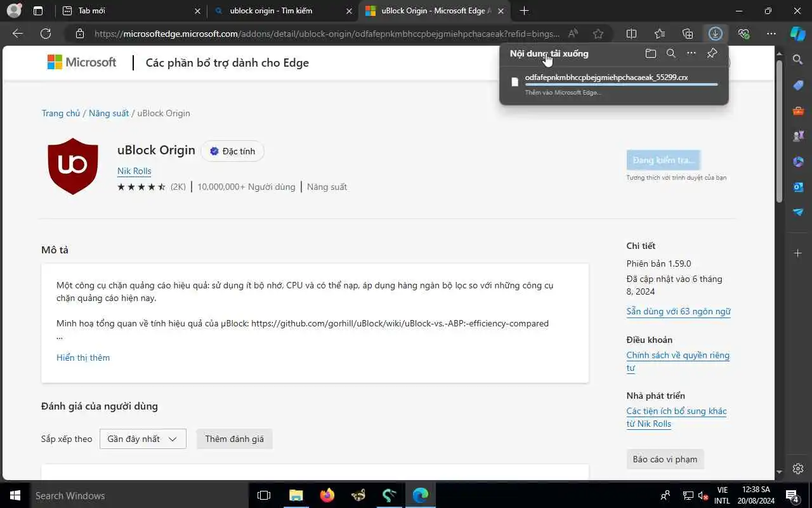Open Edge Settings and more menu
This screenshot has width=812, height=508.
[x=771, y=34]
